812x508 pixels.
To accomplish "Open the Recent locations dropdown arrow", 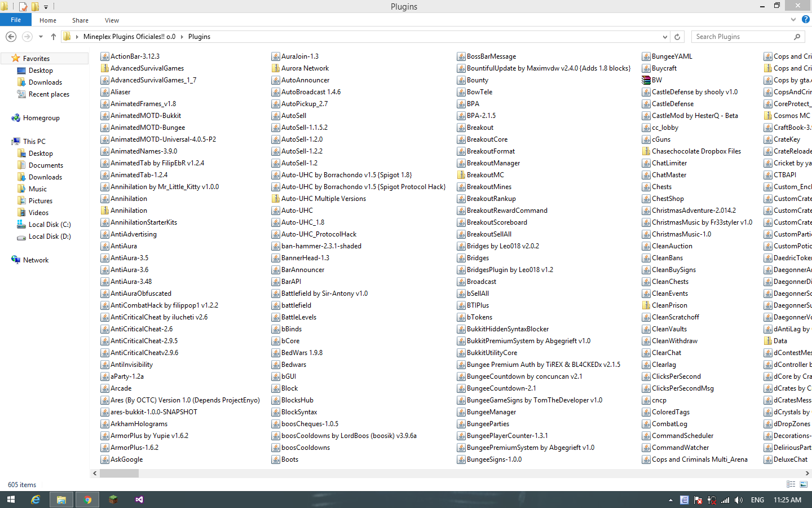I will tap(41, 37).
